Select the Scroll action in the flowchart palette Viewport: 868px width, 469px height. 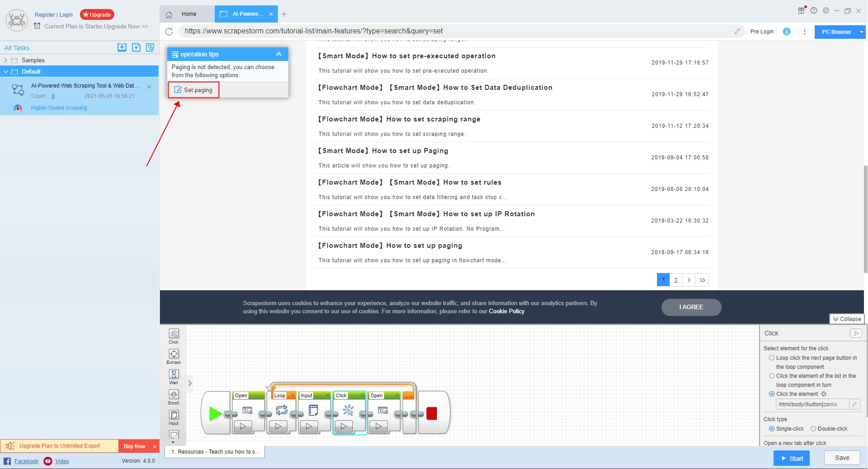pos(174,397)
